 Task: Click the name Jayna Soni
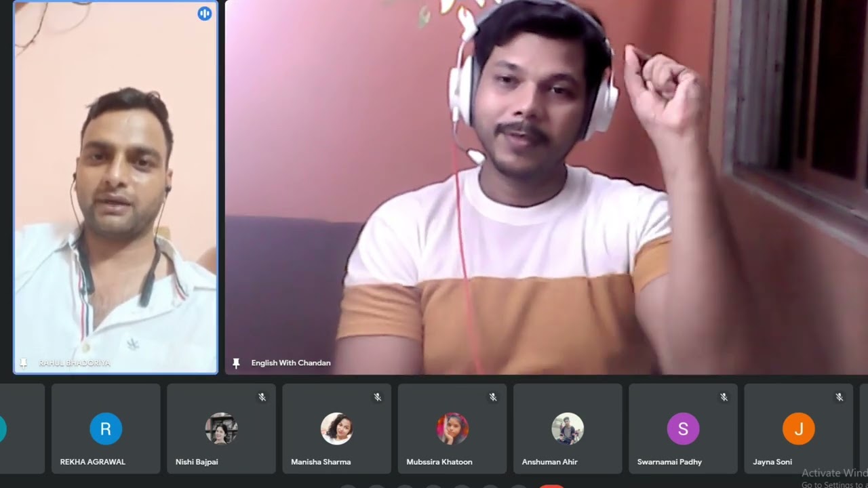pos(772,462)
